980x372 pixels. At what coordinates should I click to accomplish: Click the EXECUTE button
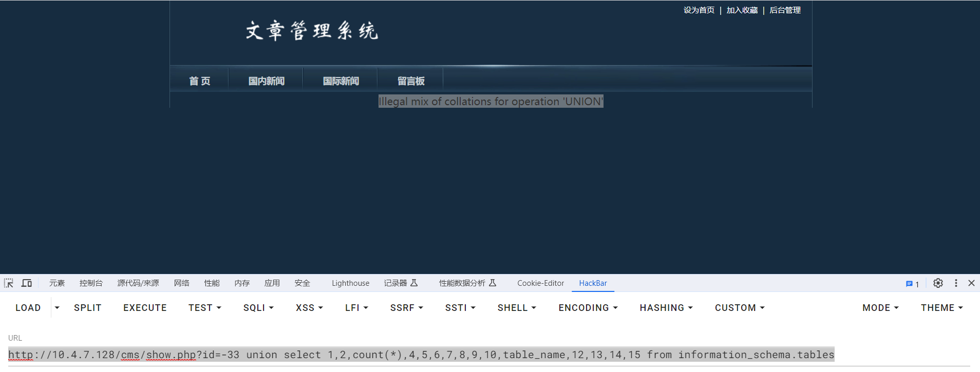[145, 308]
